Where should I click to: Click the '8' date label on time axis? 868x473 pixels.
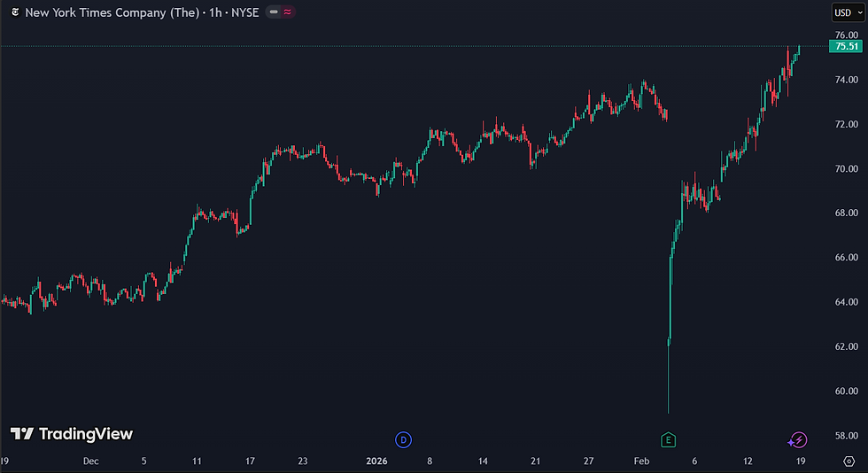430,461
